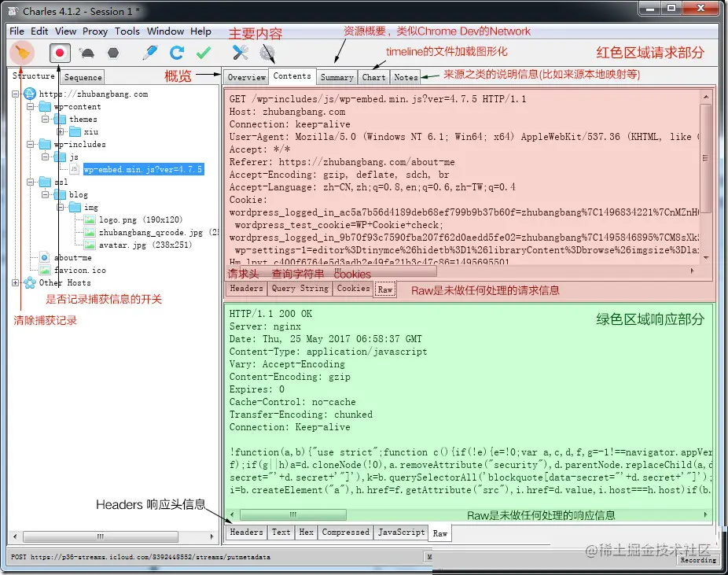Show response Text tab
This screenshot has height=575, width=728.
point(281,532)
